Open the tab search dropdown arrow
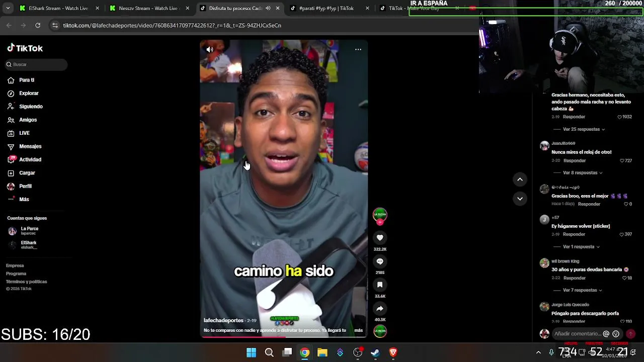This screenshot has height=362, width=644. pos(8,8)
